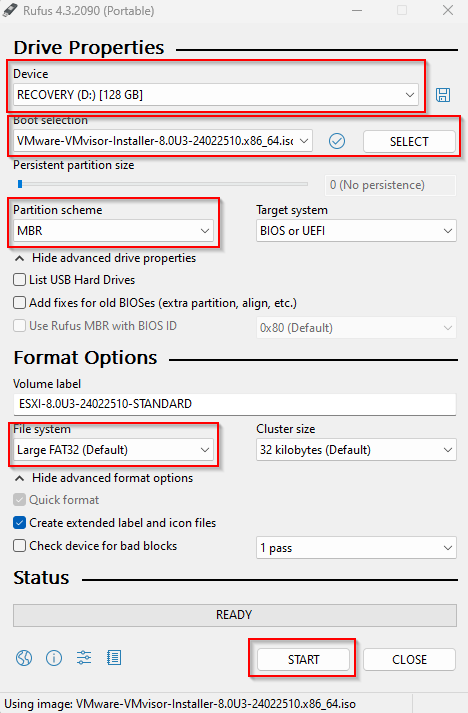This screenshot has height=713, width=468.
Task: Collapse Hide advanced drive properties section
Action: pyautogui.click(x=106, y=258)
